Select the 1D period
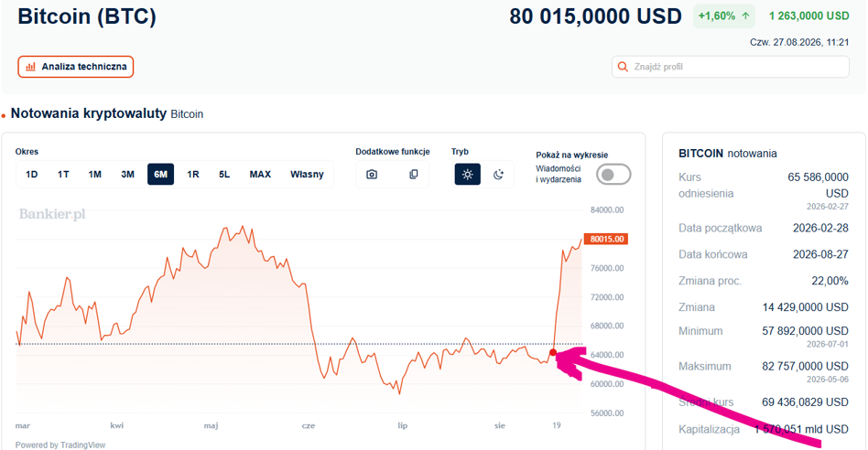The width and height of the screenshot is (868, 450). coord(31,174)
